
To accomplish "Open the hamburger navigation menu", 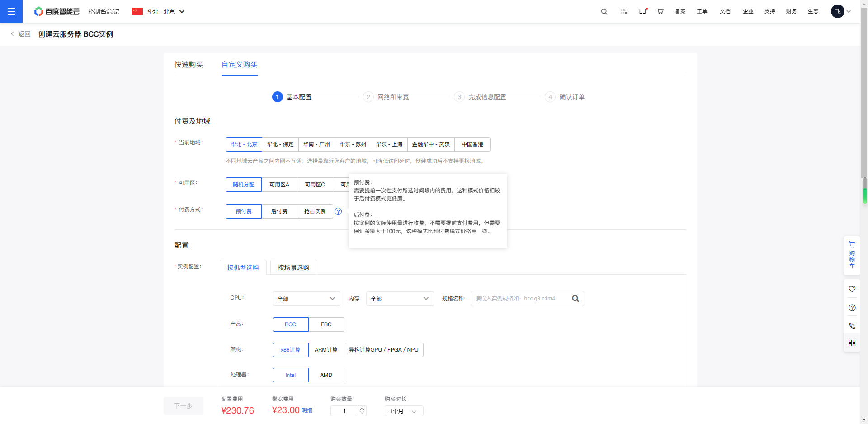I will tap(11, 11).
